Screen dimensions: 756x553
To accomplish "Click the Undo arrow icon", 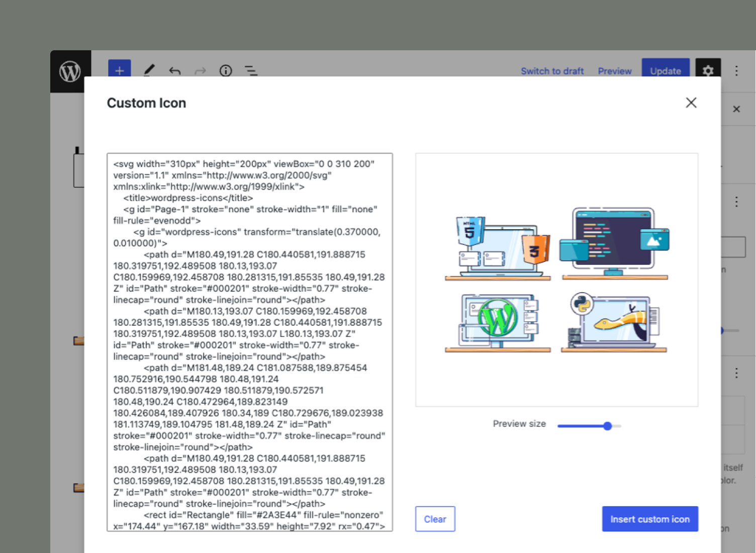I will (174, 71).
